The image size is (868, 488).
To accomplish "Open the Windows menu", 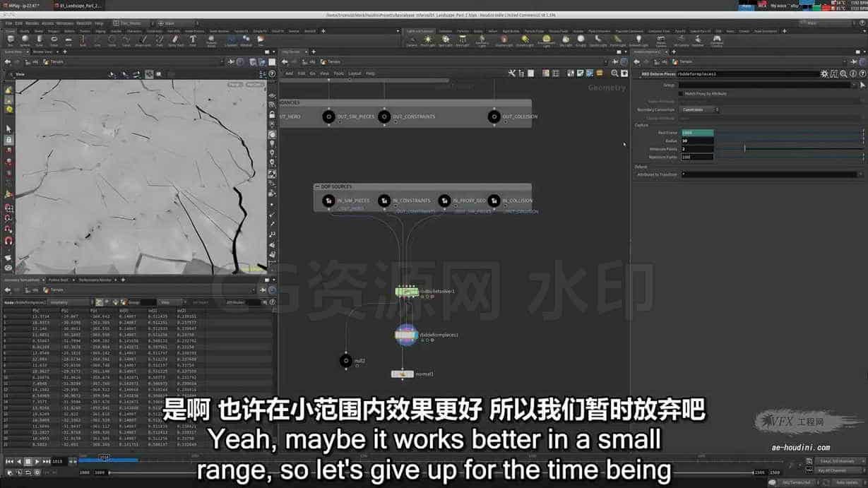I will (x=65, y=23).
